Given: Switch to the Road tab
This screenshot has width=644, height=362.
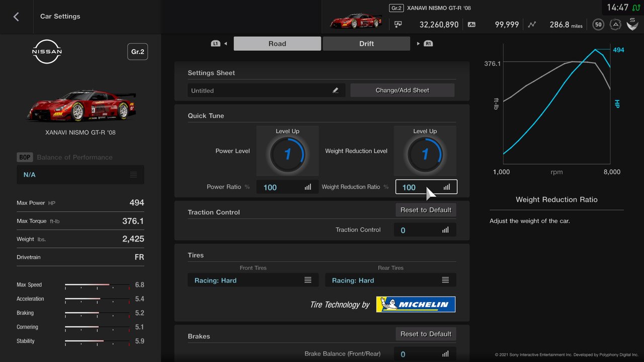Looking at the screenshot, I should point(277,44).
